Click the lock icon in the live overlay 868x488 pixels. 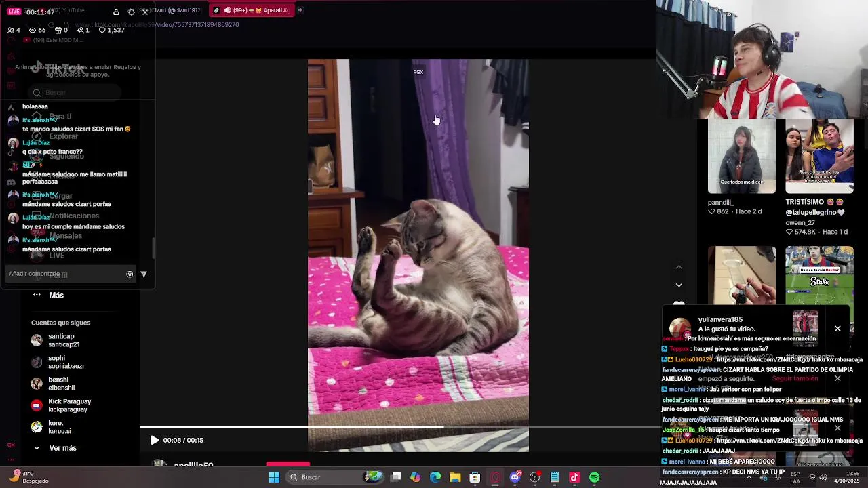click(x=116, y=12)
